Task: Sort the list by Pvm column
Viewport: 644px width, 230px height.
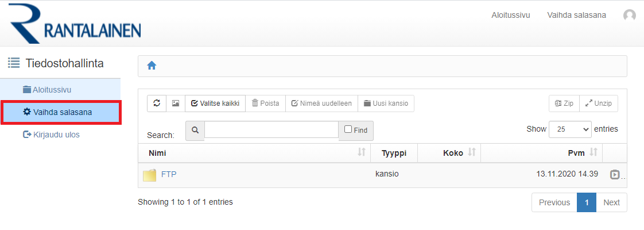Action: pos(594,152)
